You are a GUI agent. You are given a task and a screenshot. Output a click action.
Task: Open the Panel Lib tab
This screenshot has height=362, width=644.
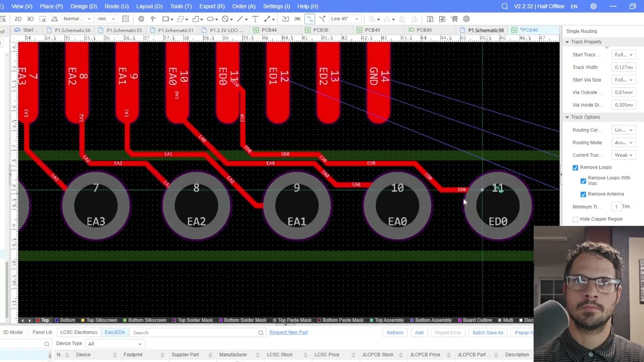point(42,332)
